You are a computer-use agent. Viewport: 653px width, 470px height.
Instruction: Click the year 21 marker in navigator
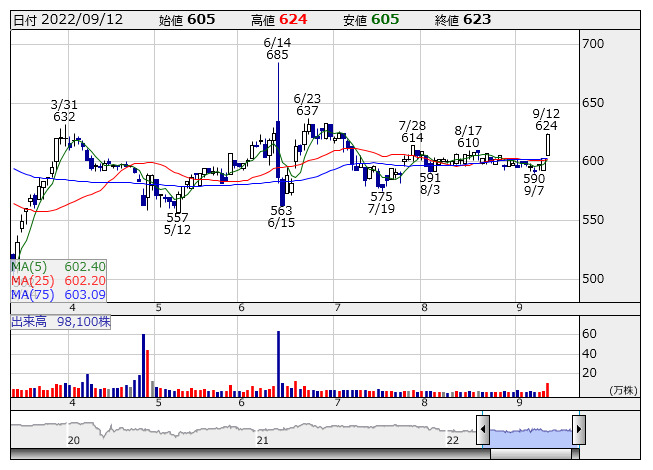(x=263, y=440)
